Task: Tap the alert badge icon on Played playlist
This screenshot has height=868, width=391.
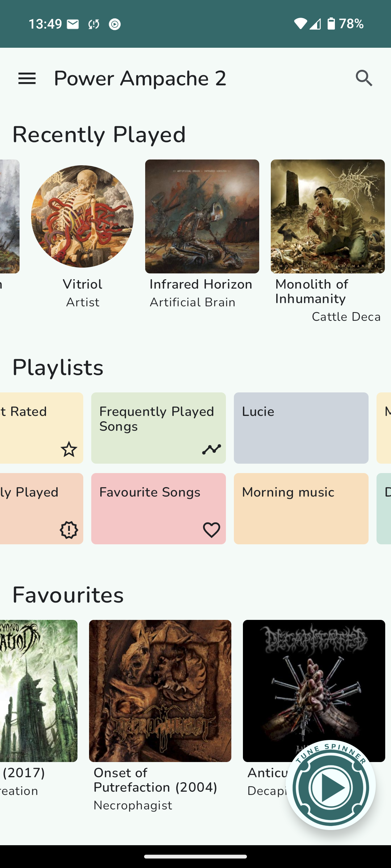Action: 69,530
